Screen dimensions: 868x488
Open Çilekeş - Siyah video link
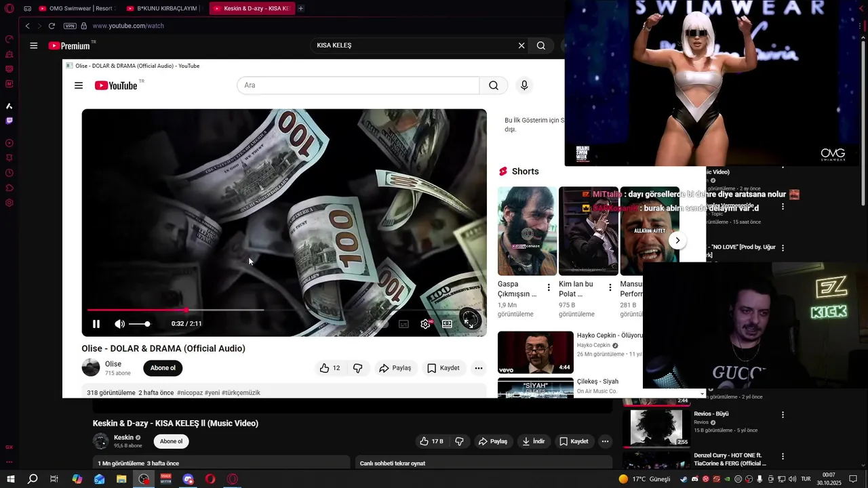click(597, 382)
